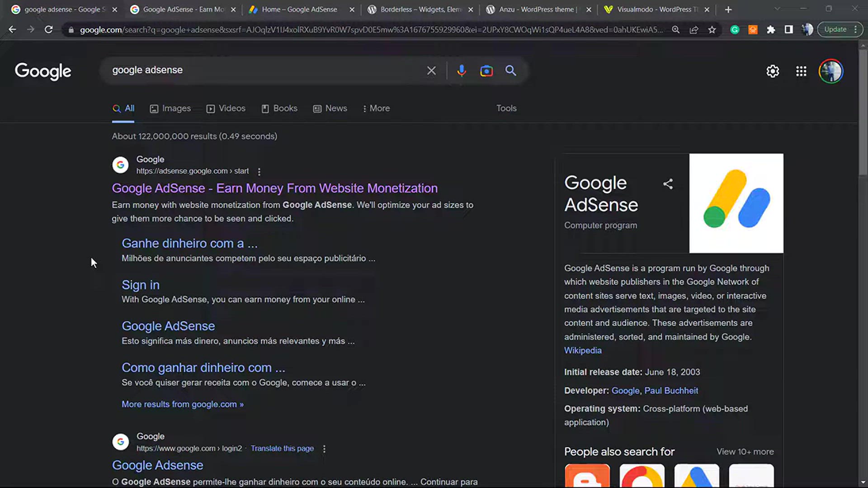This screenshot has height=488, width=868.
Task: Click in the Google search input field
Action: pos(267,70)
